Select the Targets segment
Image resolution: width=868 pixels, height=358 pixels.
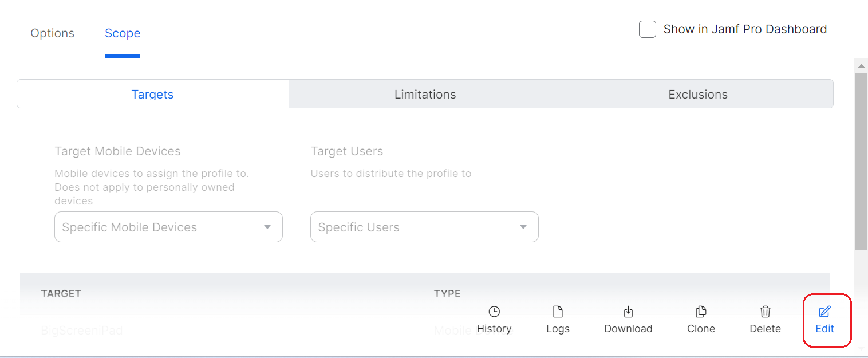(152, 95)
